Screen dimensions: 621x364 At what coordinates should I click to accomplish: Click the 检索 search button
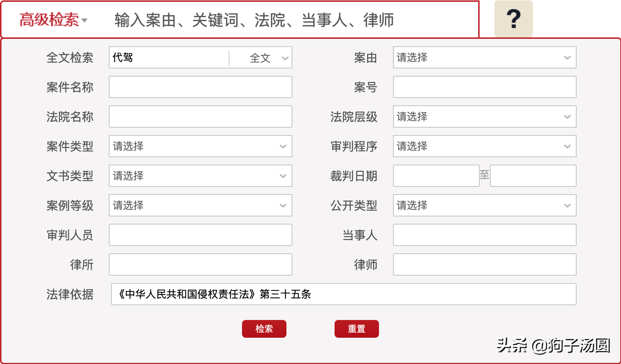click(264, 328)
